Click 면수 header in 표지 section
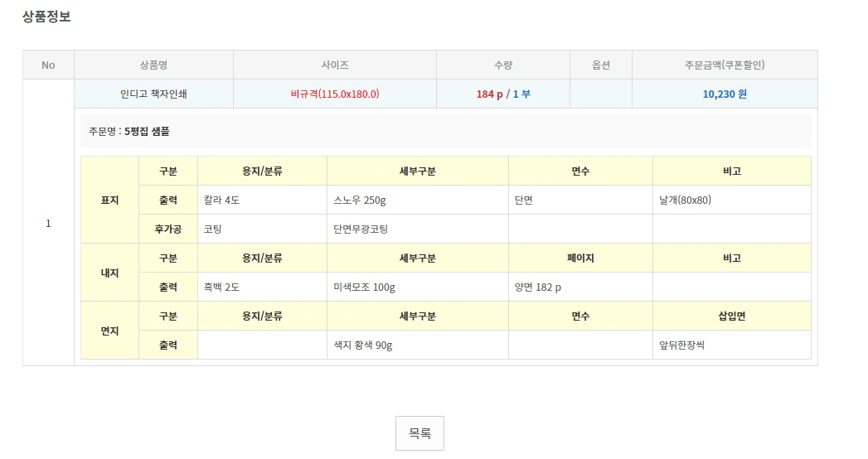The width and height of the screenshot is (868, 459). coord(580,171)
